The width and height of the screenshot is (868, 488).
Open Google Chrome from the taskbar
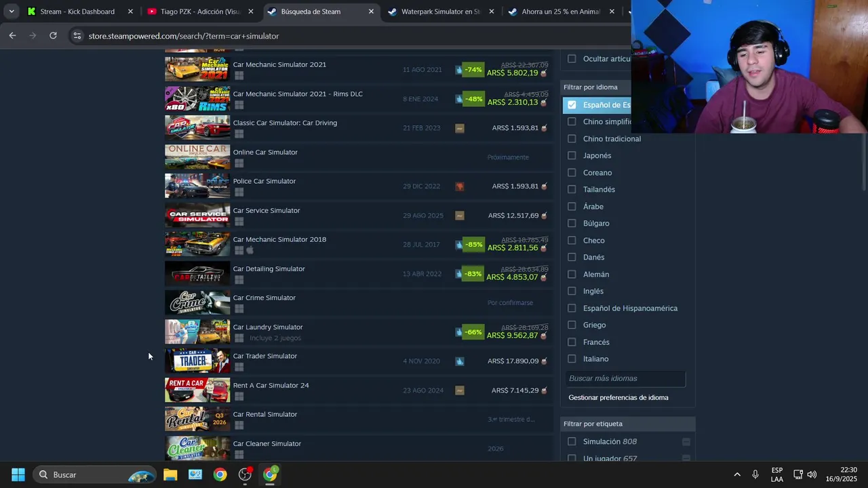(220, 474)
